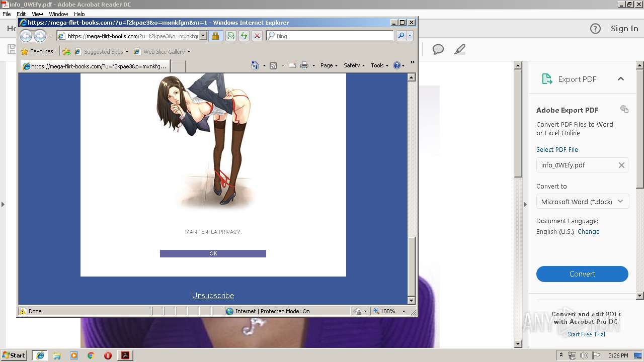Open a new tab in Internet Explorer
This screenshot has width=644, height=362.
(x=179, y=66)
